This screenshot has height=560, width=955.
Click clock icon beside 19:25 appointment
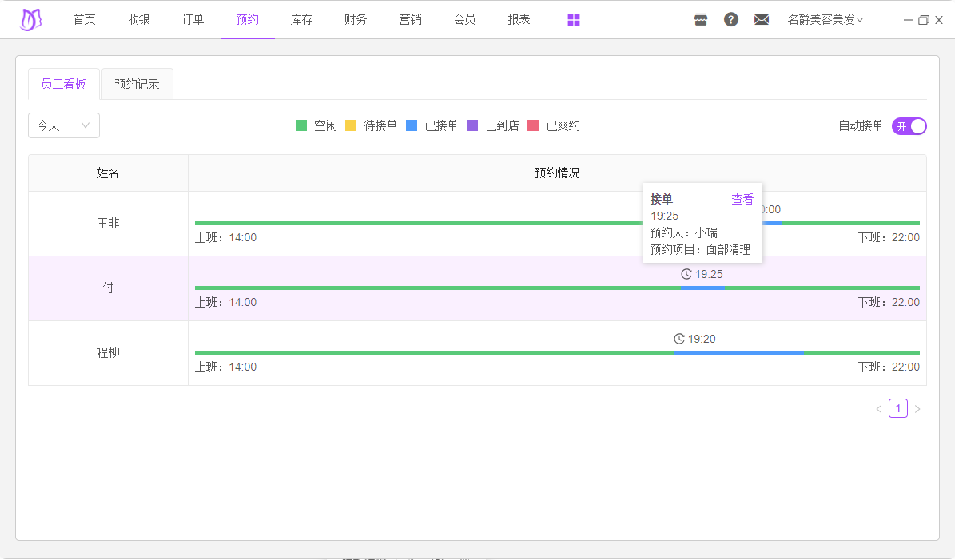pos(686,274)
